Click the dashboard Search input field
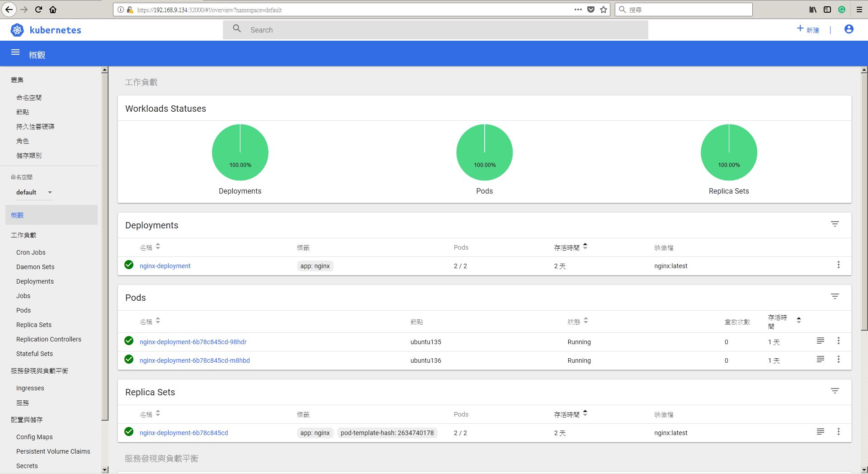Image resolution: width=868 pixels, height=474 pixels. pyautogui.click(x=435, y=30)
